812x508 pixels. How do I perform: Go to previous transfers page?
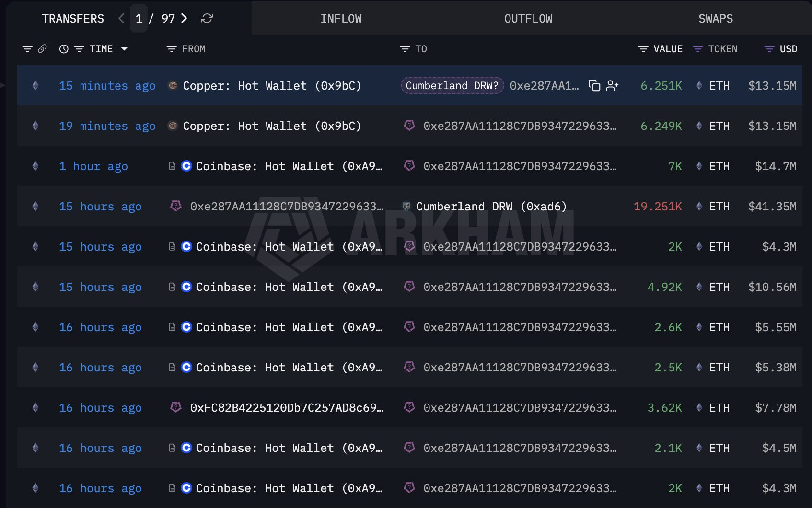click(x=121, y=19)
